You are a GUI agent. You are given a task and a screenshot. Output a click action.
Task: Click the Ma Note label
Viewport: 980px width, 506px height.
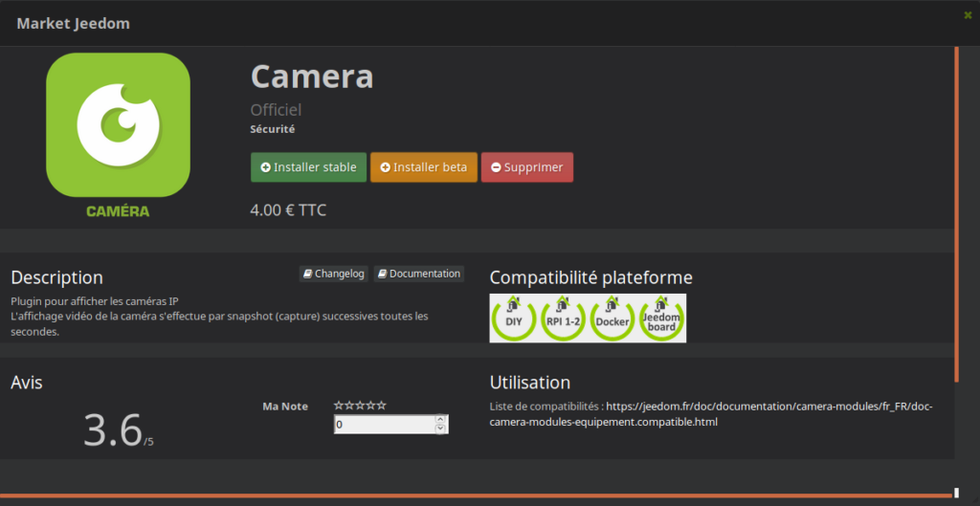pos(285,407)
